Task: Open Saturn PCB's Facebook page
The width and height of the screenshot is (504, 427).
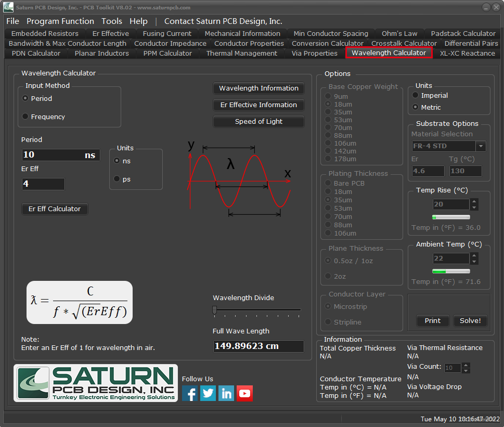Action: 189,394
